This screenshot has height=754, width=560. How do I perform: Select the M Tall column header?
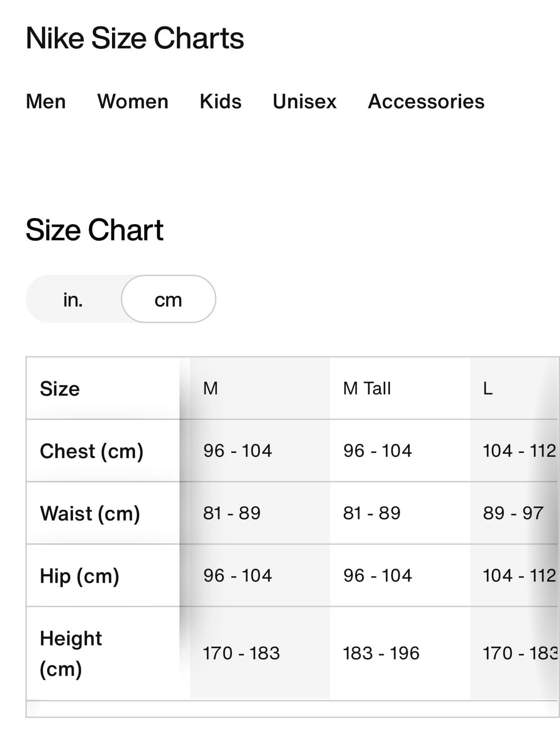367,389
